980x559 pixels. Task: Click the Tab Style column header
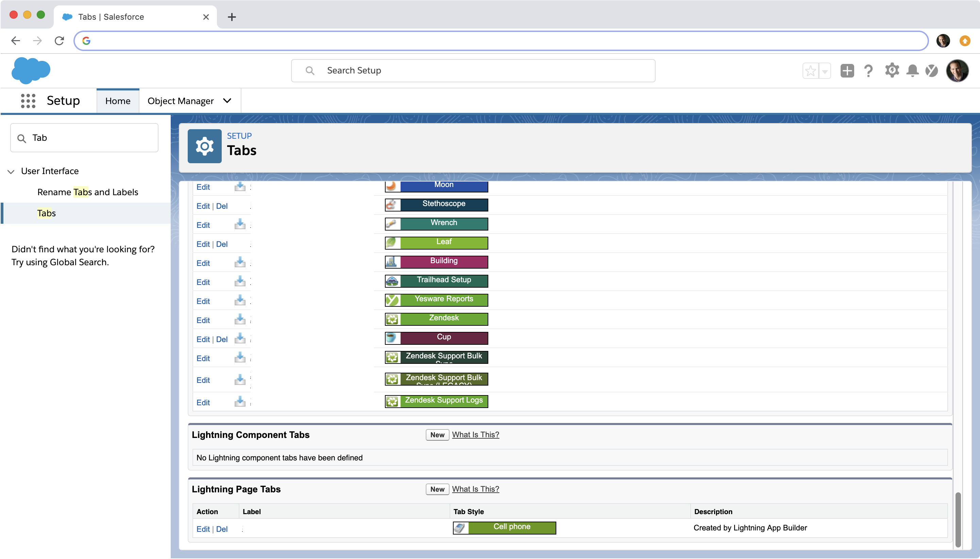[x=468, y=512]
